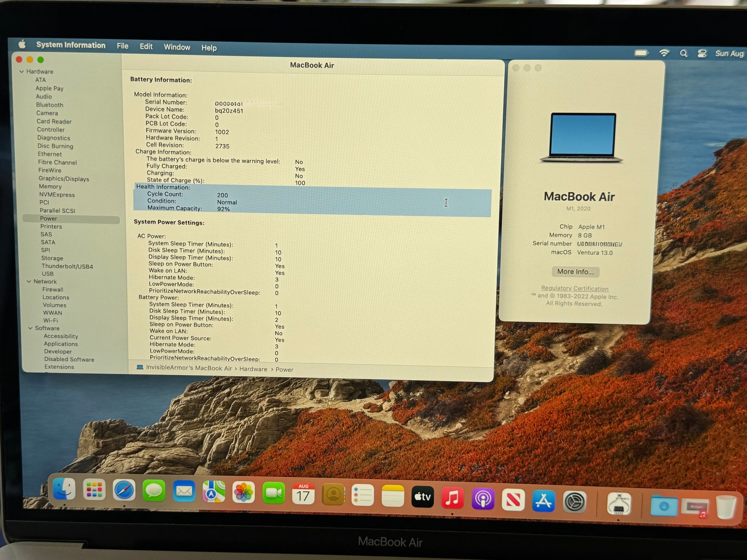Open FaceTime from the dock
Viewport: 747px width, 560px height.
(x=274, y=493)
